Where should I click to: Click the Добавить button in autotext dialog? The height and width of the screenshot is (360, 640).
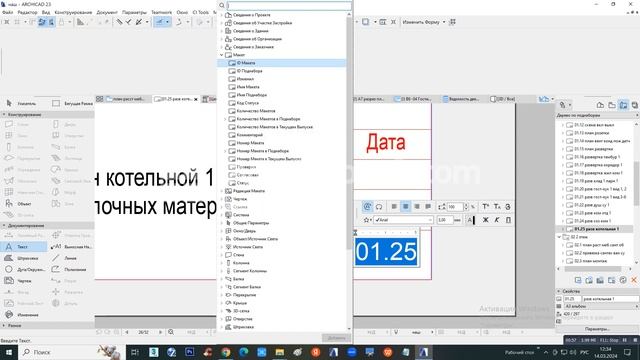coord(337,338)
